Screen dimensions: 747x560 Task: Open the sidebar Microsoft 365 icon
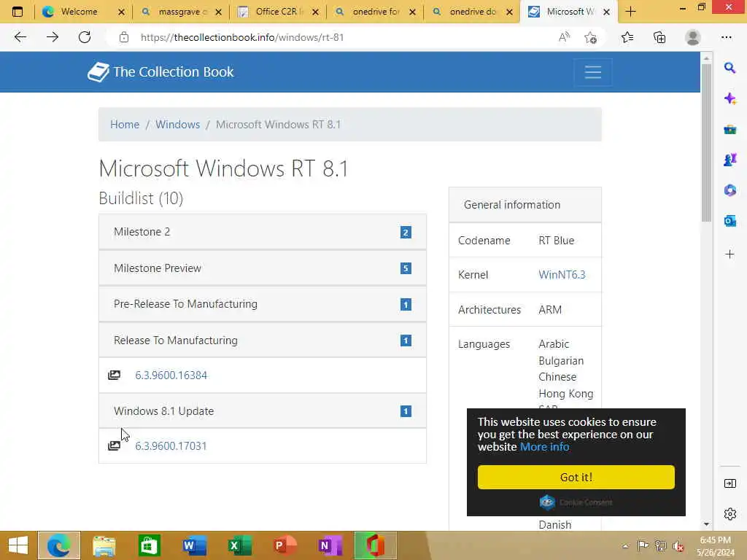tap(729, 190)
